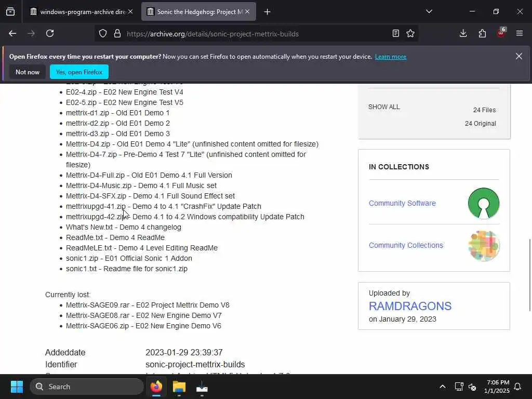Close the Sonic the Hedgehog tab
Image resolution: width=532 pixels, height=399 pixels.
pyautogui.click(x=247, y=12)
